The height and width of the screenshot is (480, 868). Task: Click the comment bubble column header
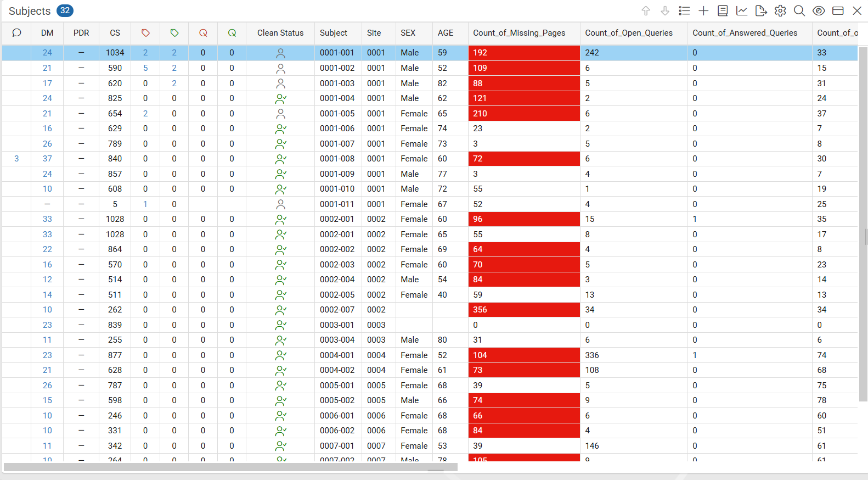16,33
